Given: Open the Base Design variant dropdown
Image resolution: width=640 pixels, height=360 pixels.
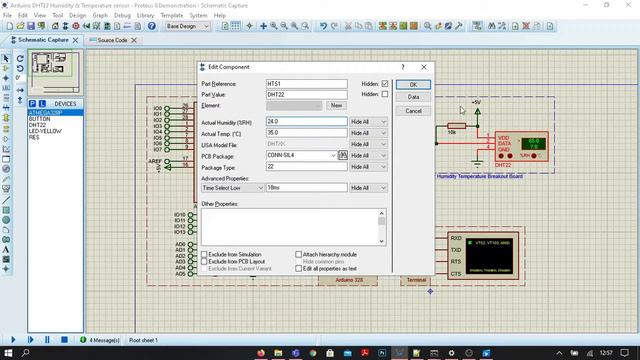Looking at the screenshot, I should pyautogui.click(x=187, y=26).
